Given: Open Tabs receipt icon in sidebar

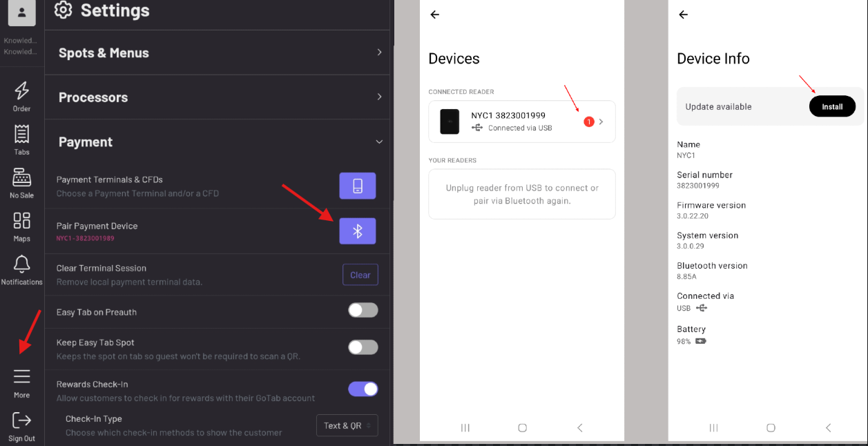Looking at the screenshot, I should click(x=22, y=135).
